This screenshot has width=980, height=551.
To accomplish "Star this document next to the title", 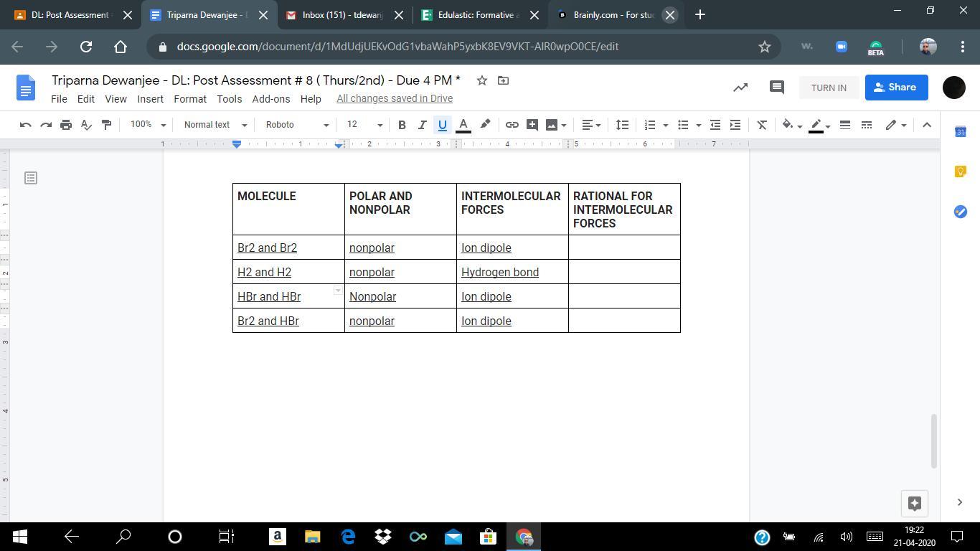I will [482, 80].
